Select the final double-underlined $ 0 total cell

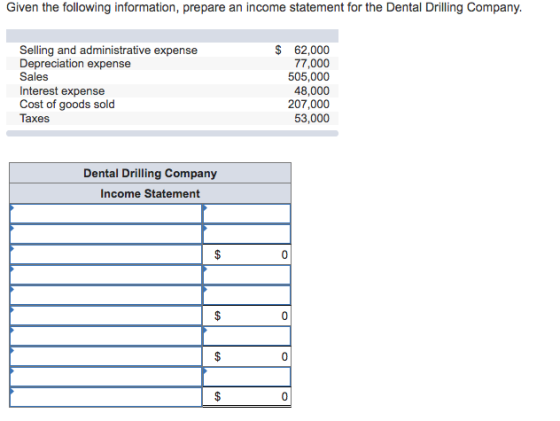(247, 397)
